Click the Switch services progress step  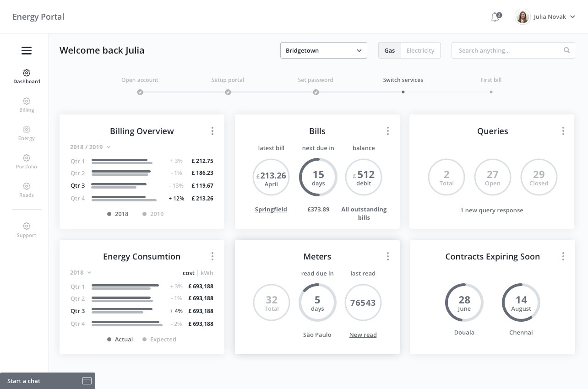point(403,86)
